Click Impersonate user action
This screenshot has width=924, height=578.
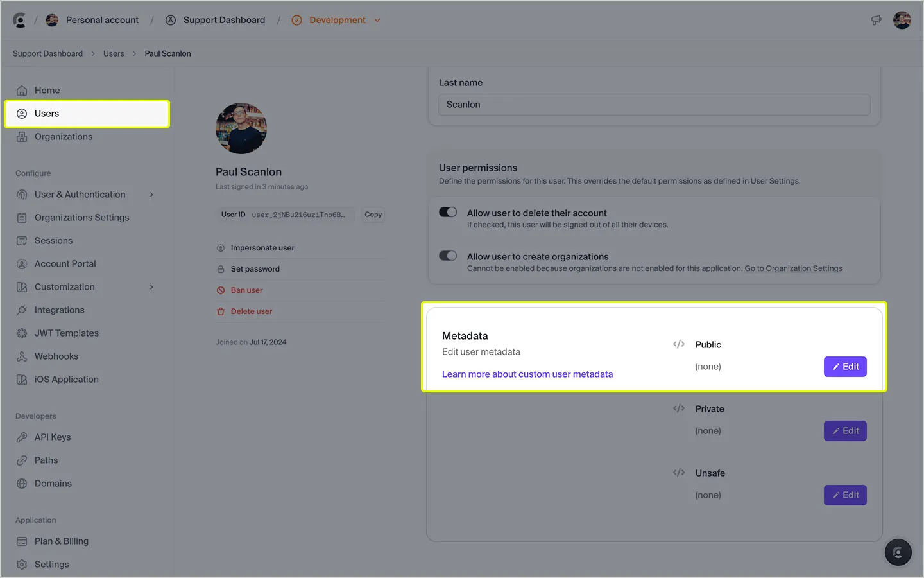pyautogui.click(x=262, y=248)
